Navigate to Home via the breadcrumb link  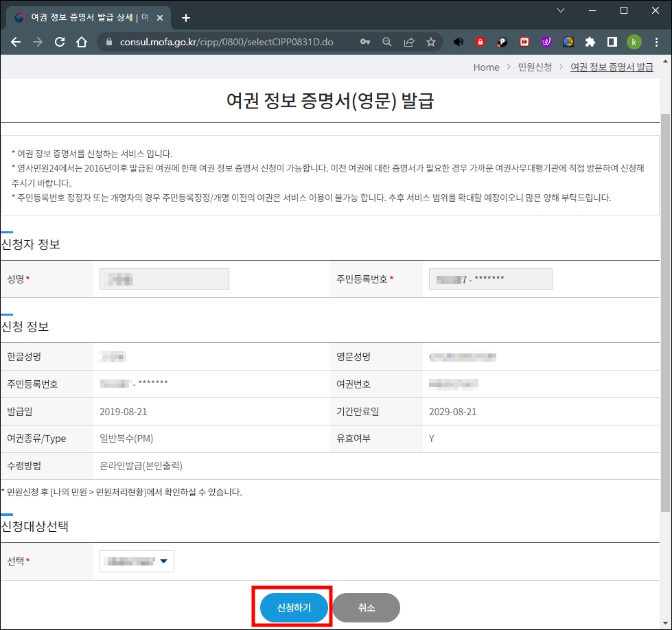486,67
